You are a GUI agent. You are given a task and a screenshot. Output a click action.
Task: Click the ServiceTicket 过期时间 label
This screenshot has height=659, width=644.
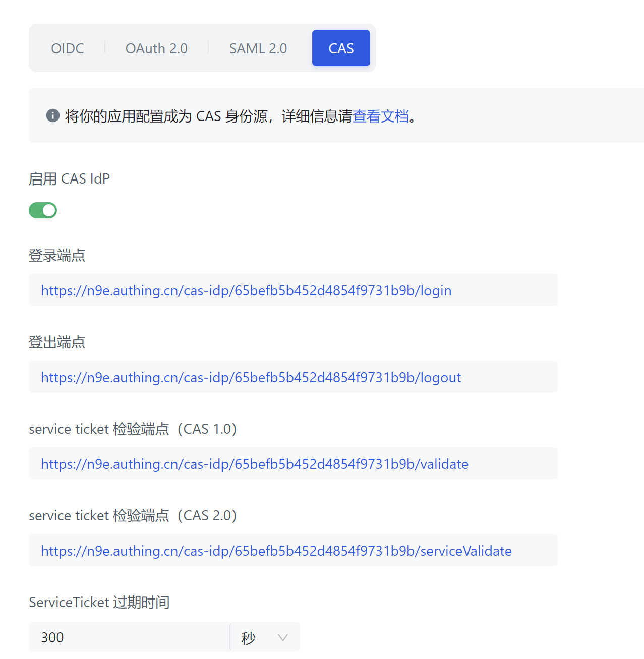(99, 603)
